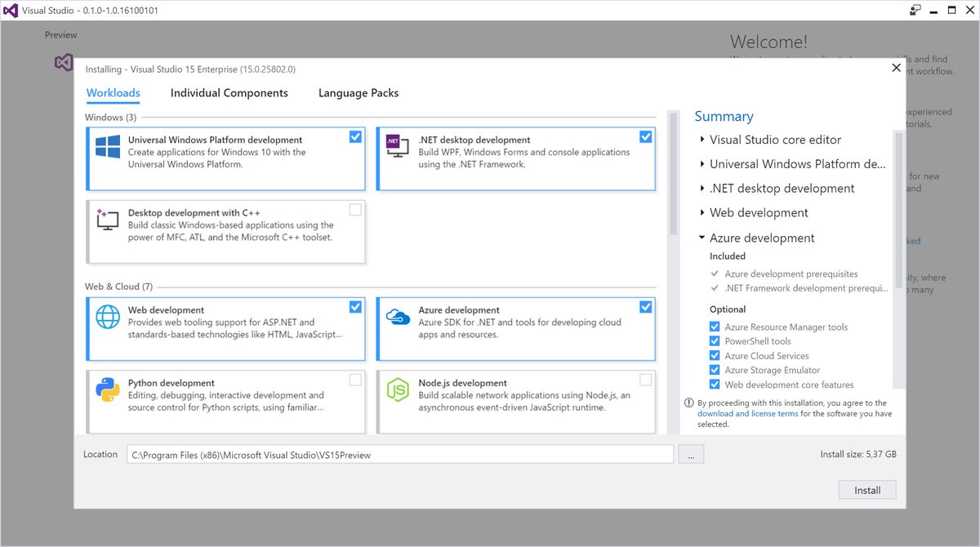This screenshot has width=980, height=547.
Task: Maximize the Visual Studio installer window
Action: coord(951,11)
